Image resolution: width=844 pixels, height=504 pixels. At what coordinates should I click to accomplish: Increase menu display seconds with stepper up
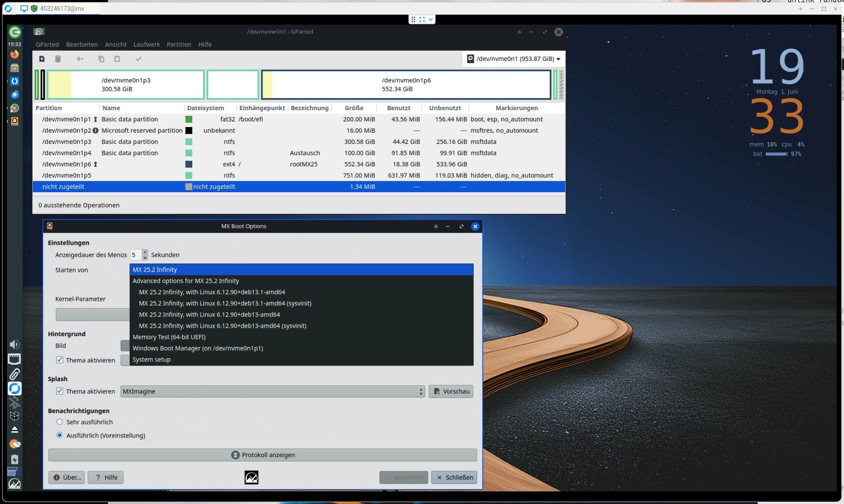click(x=145, y=252)
